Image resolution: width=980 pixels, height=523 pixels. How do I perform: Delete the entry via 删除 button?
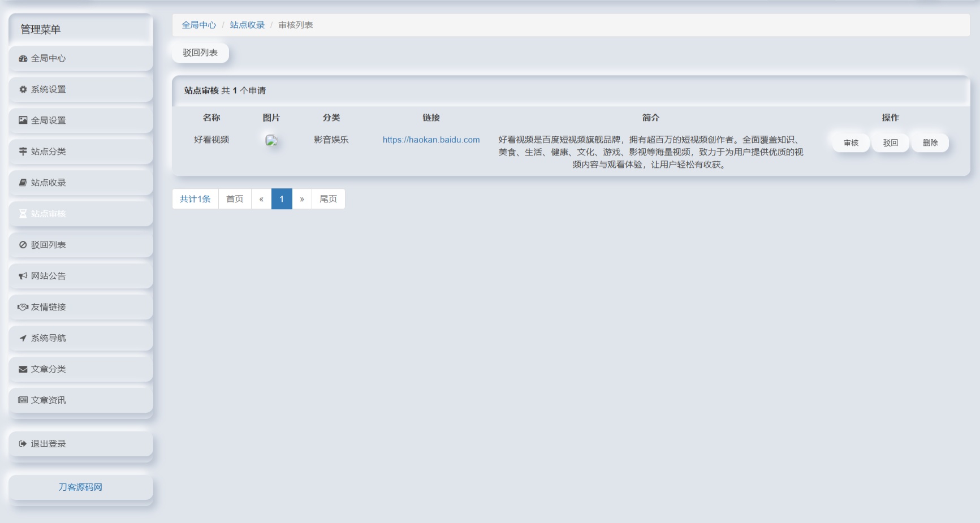point(930,142)
